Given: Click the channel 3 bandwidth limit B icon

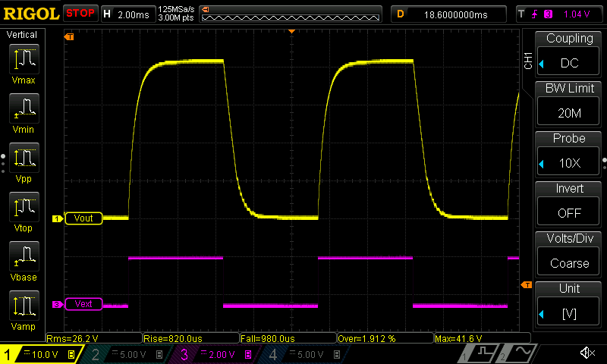Looking at the screenshot, I should (x=248, y=354).
